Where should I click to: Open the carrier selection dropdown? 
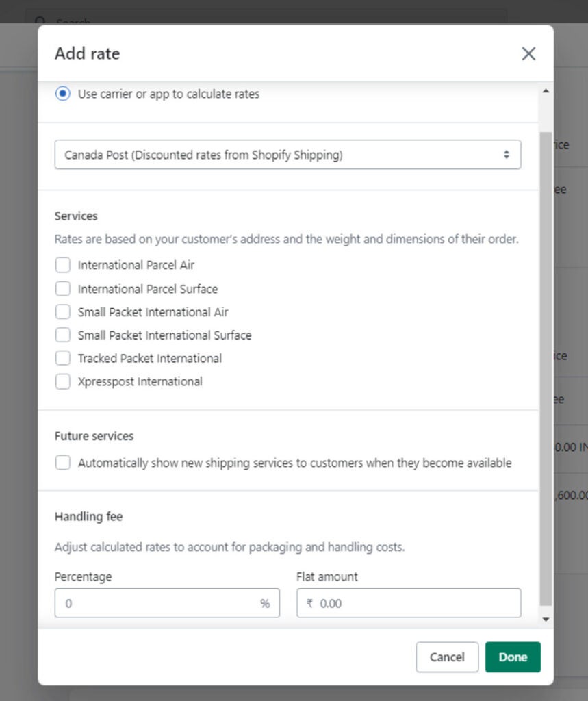(x=287, y=154)
